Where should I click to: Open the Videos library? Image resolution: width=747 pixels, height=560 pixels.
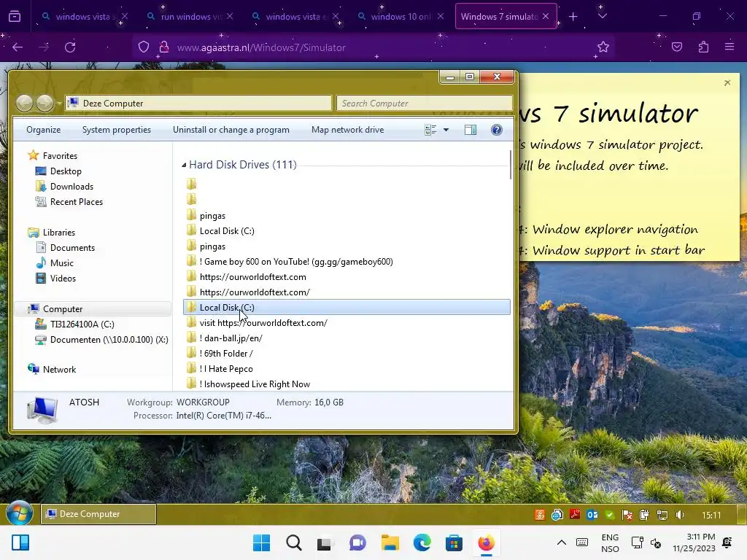[63, 278]
